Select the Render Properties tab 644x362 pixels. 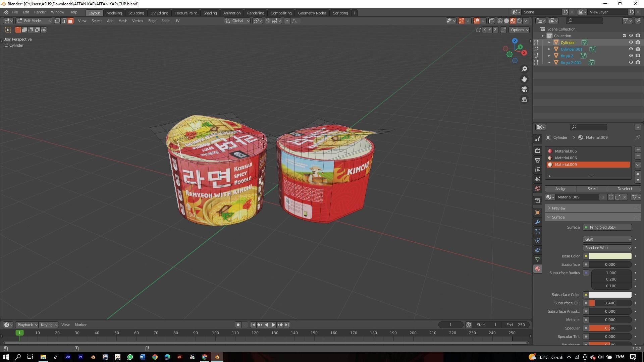tap(538, 152)
